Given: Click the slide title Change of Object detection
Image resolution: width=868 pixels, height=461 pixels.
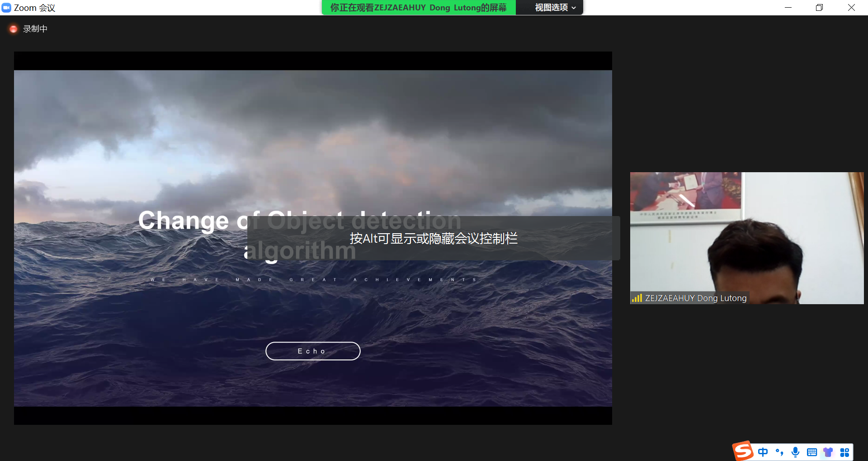Looking at the screenshot, I should pos(299,221).
